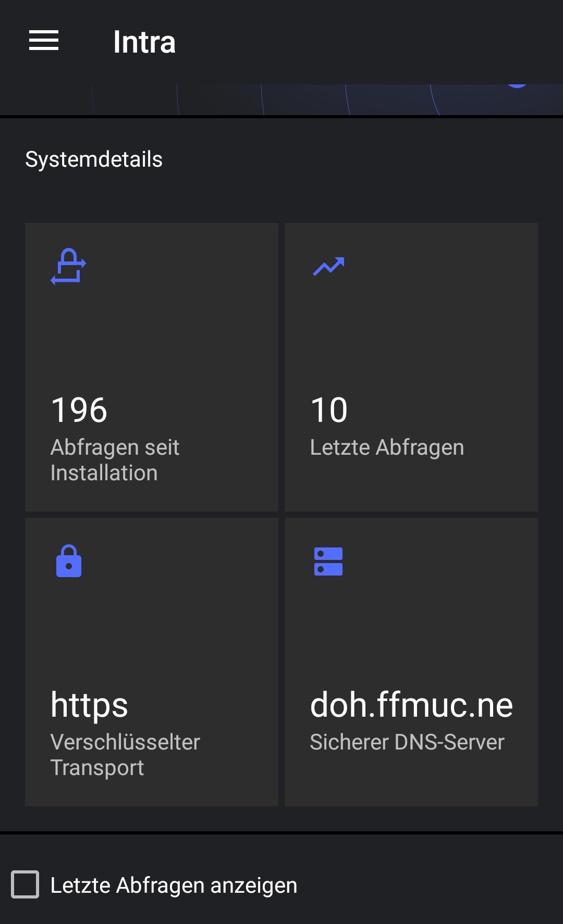
Task: Open the doh.ffmuc.ne DNS server card
Action: pos(411,662)
